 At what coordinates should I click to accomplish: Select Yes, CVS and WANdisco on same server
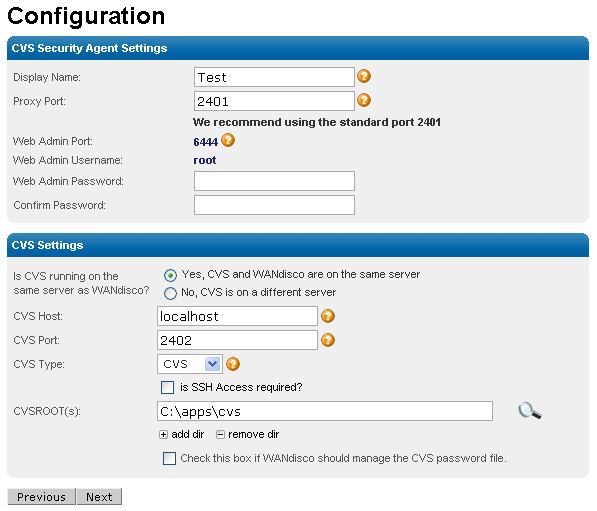[x=170, y=275]
